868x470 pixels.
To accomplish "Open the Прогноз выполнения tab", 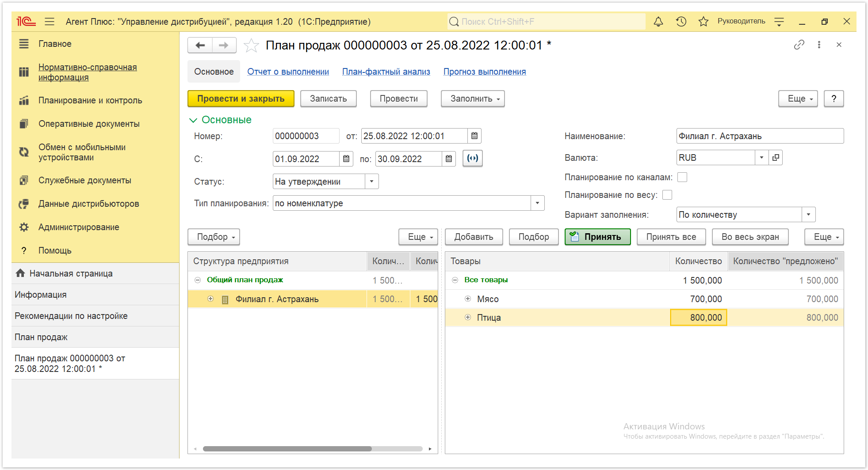I will (x=485, y=72).
